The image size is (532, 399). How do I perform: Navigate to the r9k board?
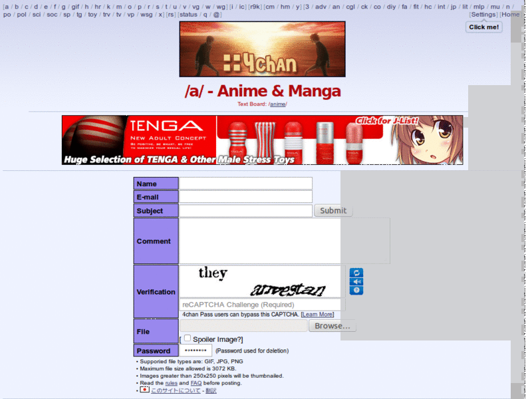255,7
